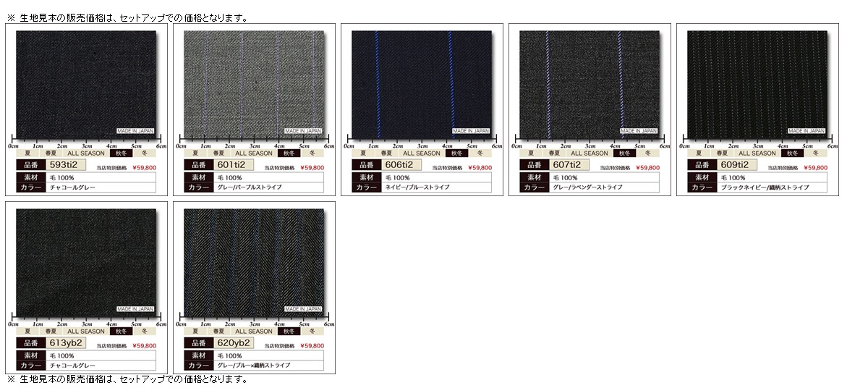Click the ALL SEASON tag on fabric 607ti2

click(x=590, y=153)
